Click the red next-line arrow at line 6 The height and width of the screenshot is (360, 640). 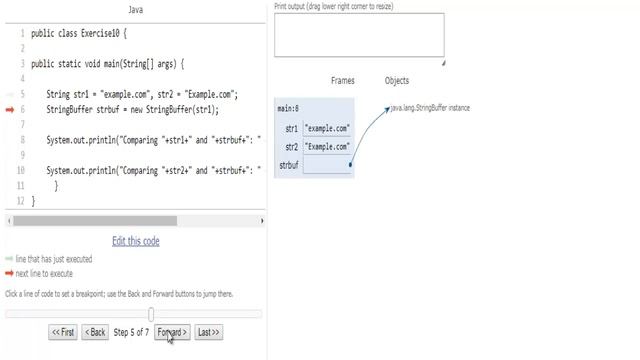[x=10, y=109]
